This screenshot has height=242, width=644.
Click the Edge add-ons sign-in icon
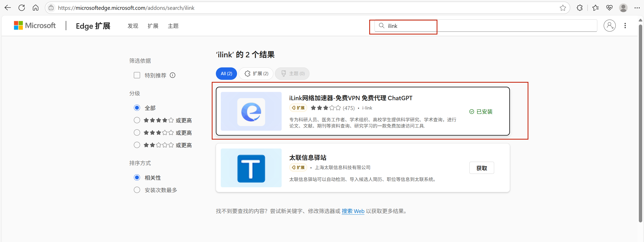609,26
